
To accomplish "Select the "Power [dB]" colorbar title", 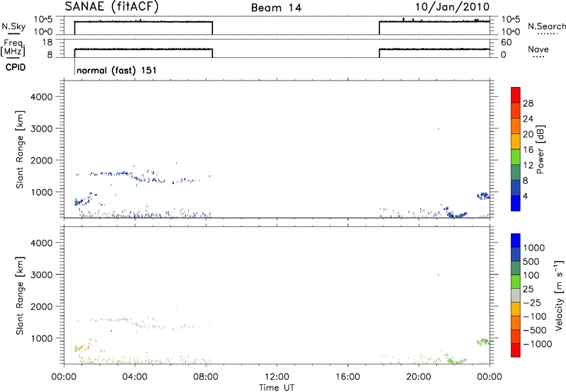I will click(x=541, y=149).
